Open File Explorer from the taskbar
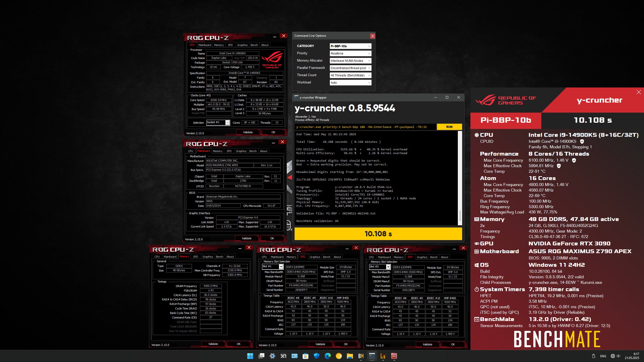Screen dimensions: 644x362 (350, 356)
